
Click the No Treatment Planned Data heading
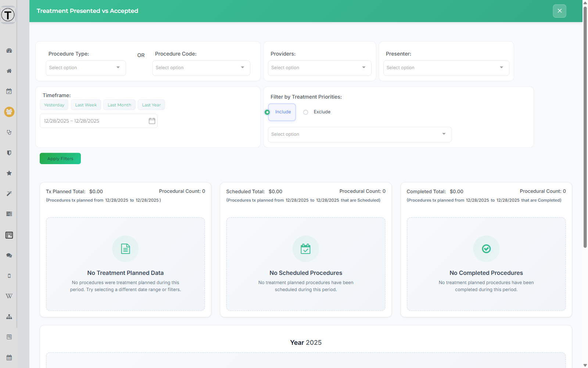(x=125, y=273)
